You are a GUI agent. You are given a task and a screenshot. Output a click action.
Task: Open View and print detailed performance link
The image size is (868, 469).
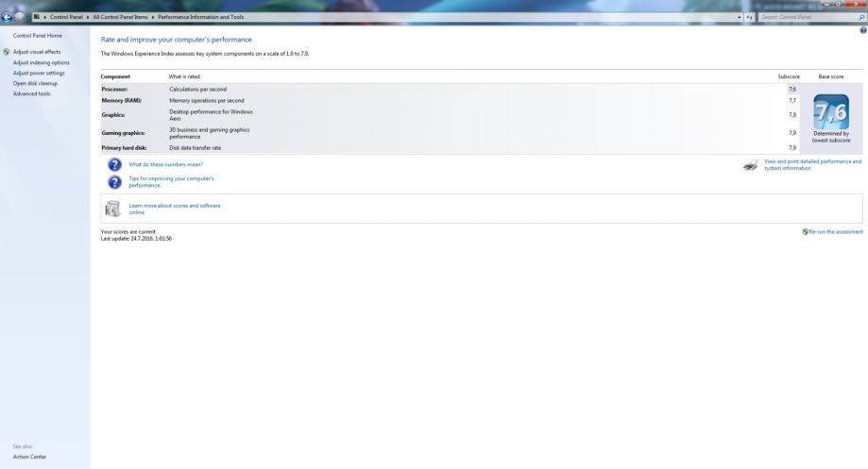812,165
